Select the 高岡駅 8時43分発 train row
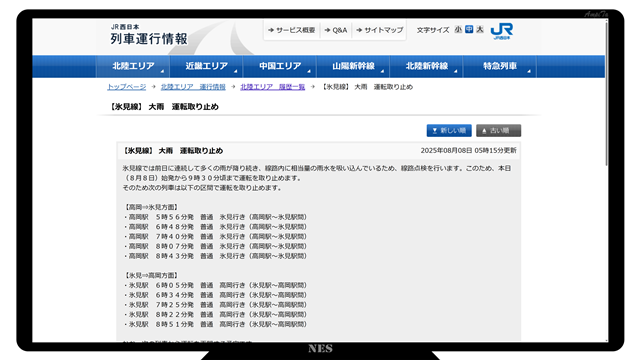Screen dimensions: 640x360 tap(215, 256)
